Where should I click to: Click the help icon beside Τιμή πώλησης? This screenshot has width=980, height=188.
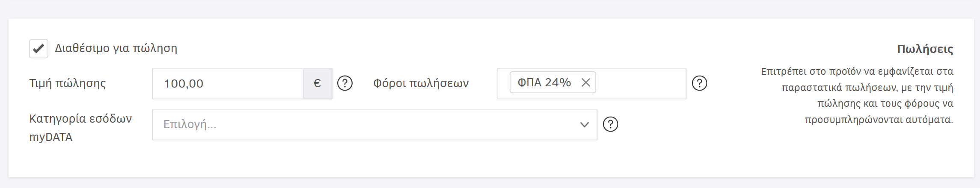click(345, 83)
